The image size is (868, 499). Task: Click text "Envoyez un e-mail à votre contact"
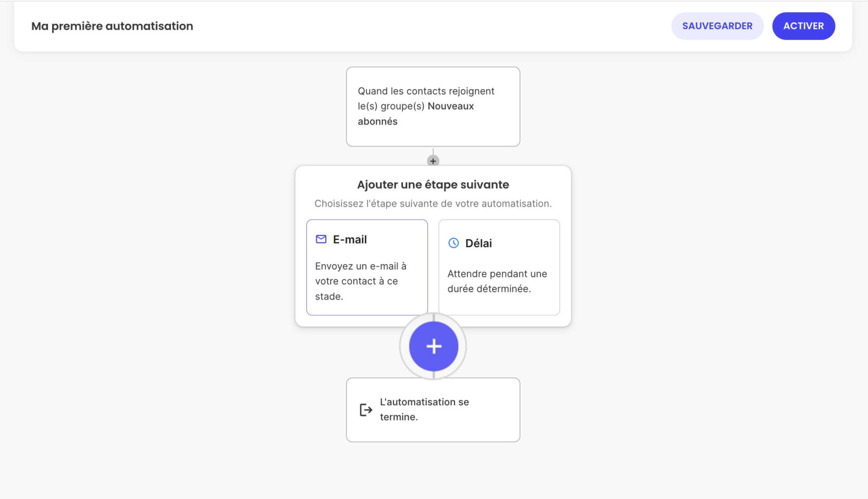point(361,273)
